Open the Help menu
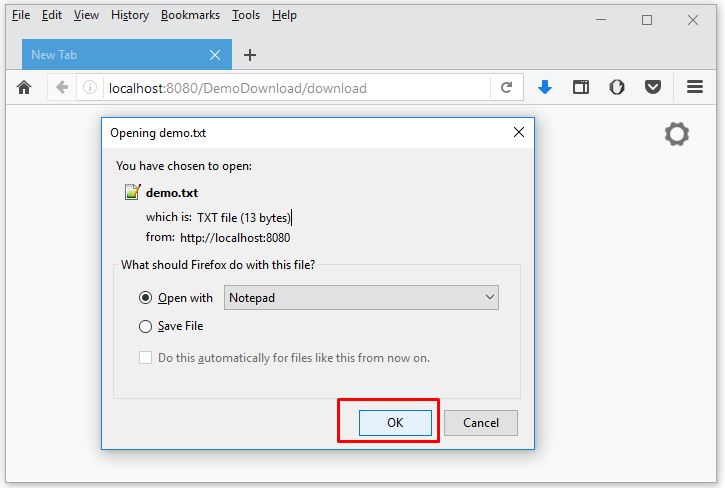 pos(284,15)
